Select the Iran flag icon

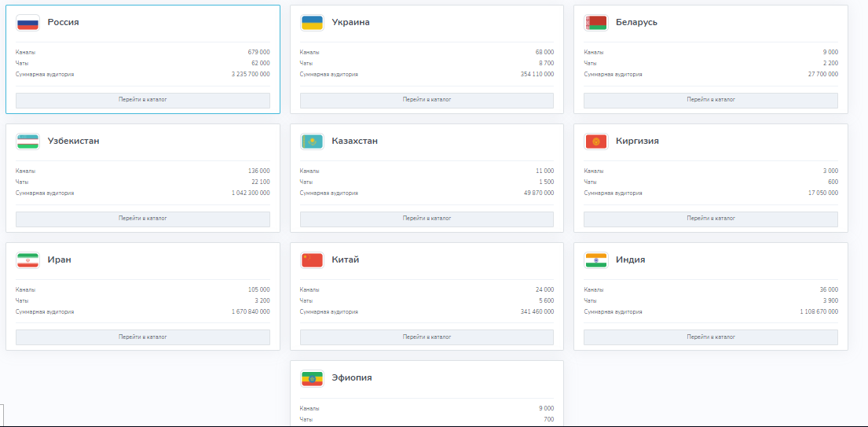click(x=27, y=260)
